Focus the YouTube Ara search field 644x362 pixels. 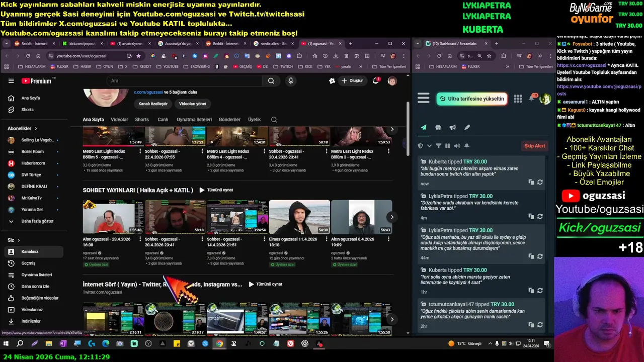(185, 80)
